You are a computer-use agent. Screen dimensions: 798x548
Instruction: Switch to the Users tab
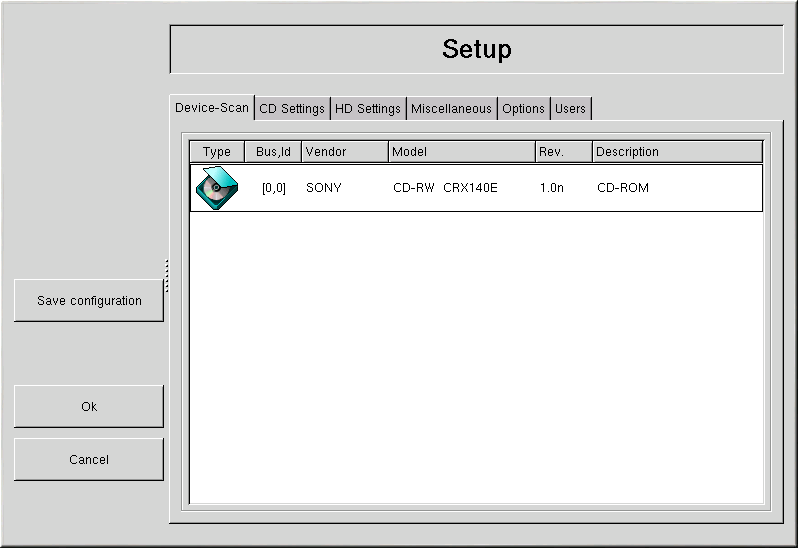point(570,109)
